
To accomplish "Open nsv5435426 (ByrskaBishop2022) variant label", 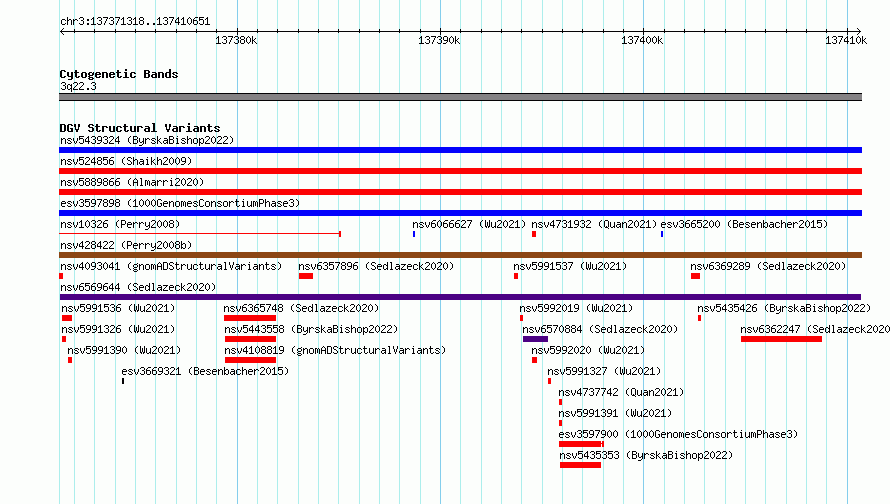I will coord(784,308).
